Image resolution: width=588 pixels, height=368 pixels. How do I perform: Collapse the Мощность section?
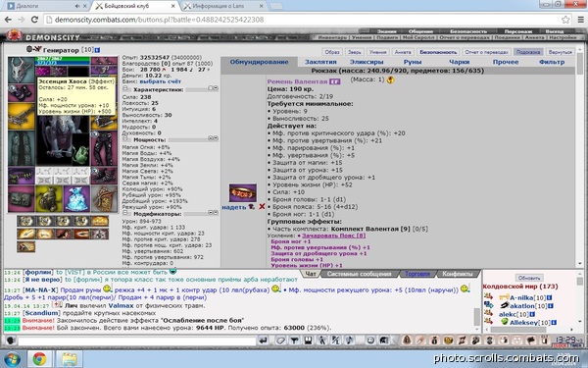click(x=125, y=139)
